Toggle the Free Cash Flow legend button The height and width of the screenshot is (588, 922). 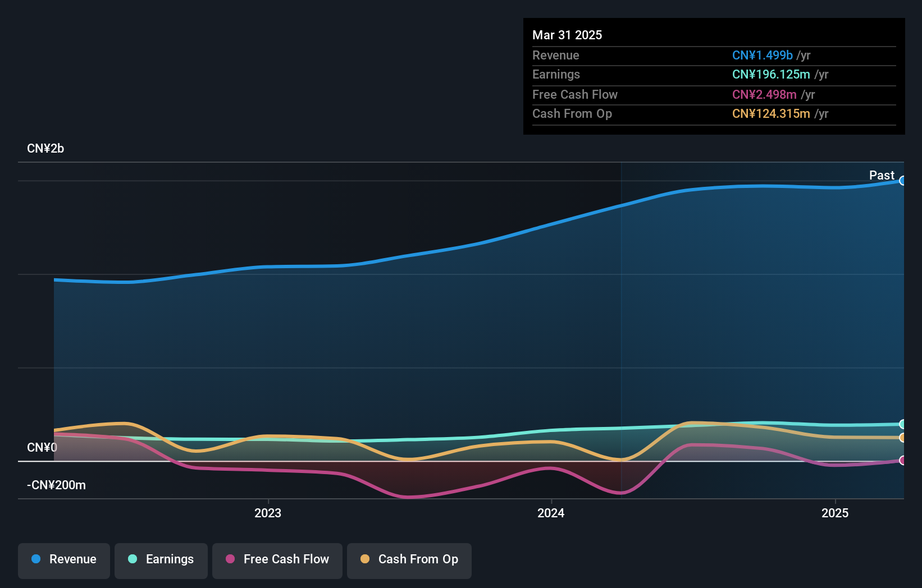(x=277, y=561)
